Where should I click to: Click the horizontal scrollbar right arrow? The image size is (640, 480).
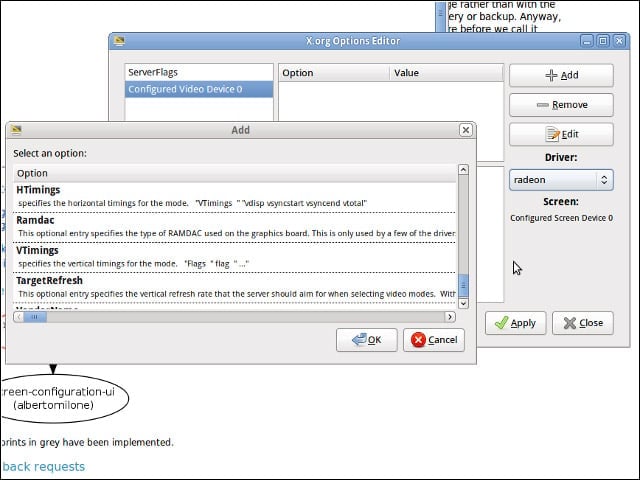point(450,317)
